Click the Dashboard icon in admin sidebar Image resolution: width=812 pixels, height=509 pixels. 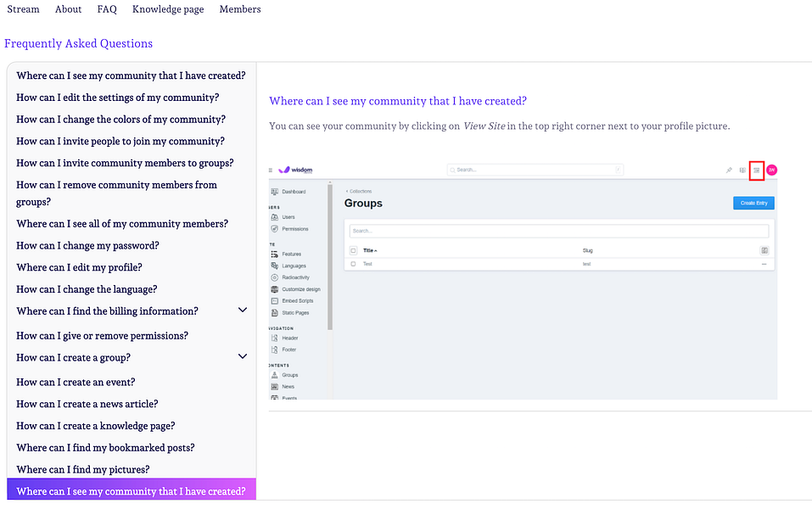click(x=274, y=192)
